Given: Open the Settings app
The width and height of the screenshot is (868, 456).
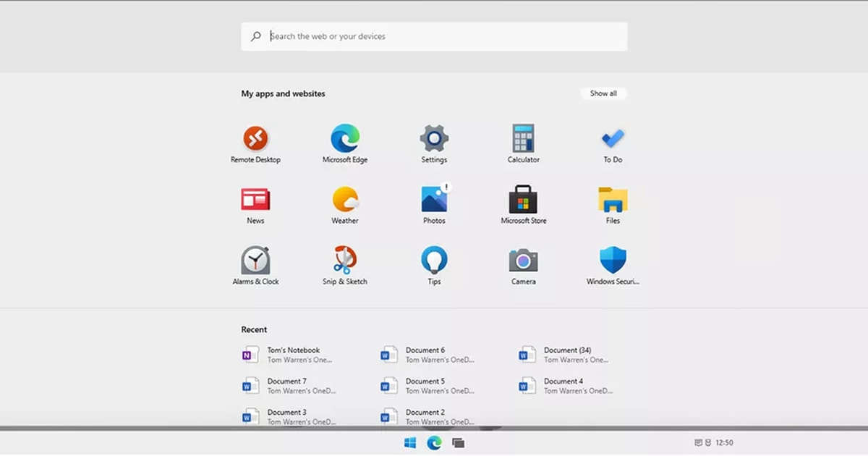Looking at the screenshot, I should tap(434, 144).
